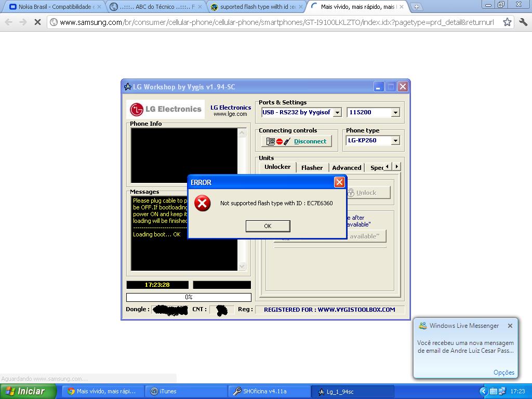The width and height of the screenshot is (532, 399).
Task: Click the 17:23:28 time display
Action: pyautogui.click(x=157, y=285)
